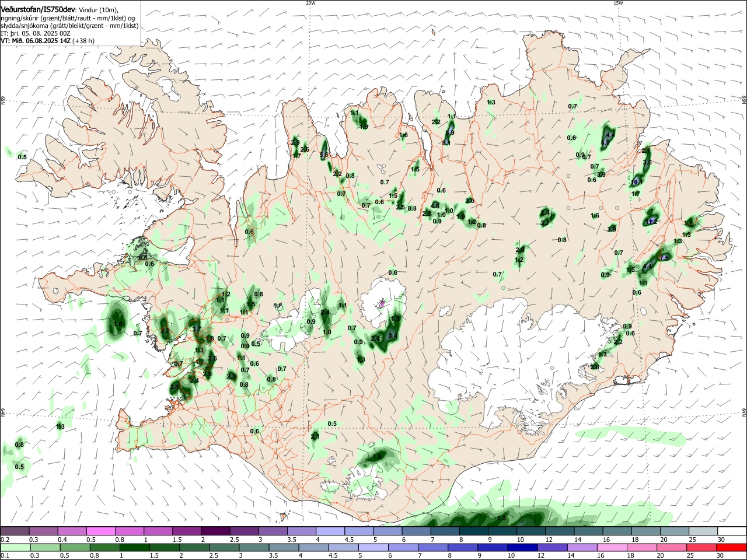The height and width of the screenshot is (560, 747).
Task: Click the 5.6 precipitation value on the map
Action: (x=324, y=155)
